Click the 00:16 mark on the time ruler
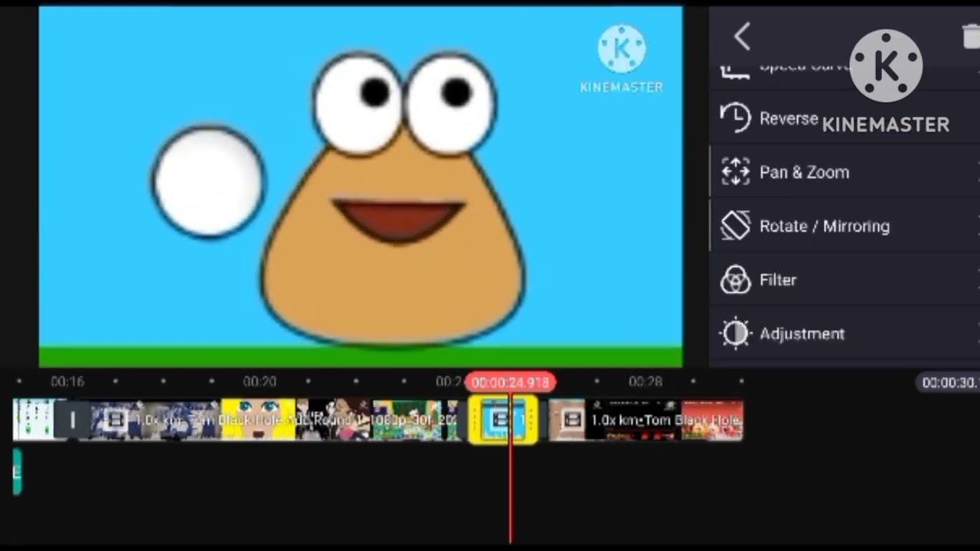 [x=67, y=381]
